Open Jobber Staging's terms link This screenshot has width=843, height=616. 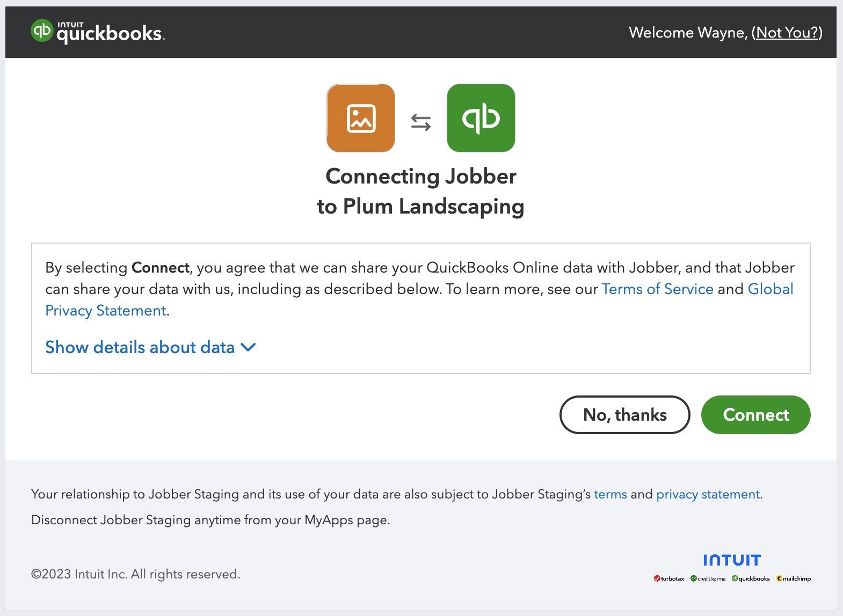(x=610, y=494)
